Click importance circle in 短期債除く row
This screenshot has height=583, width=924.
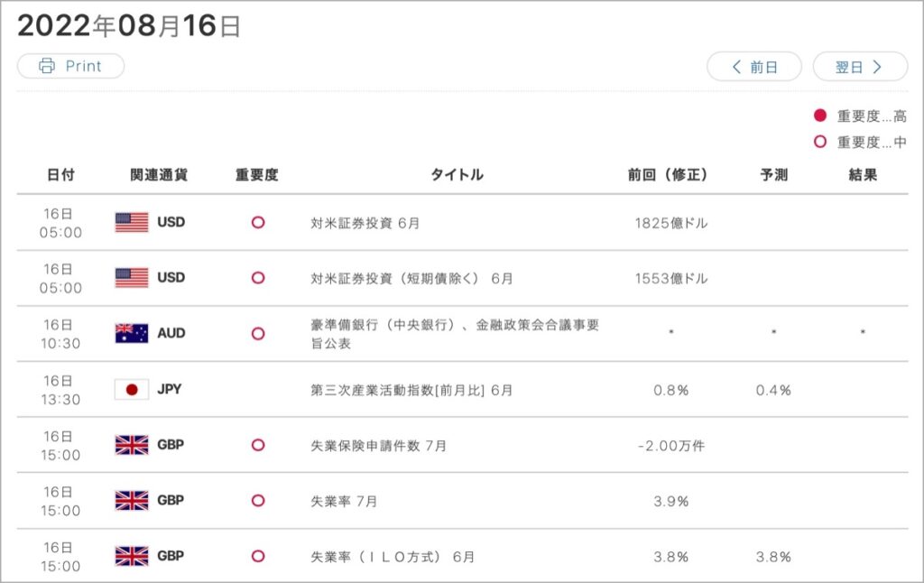258,278
